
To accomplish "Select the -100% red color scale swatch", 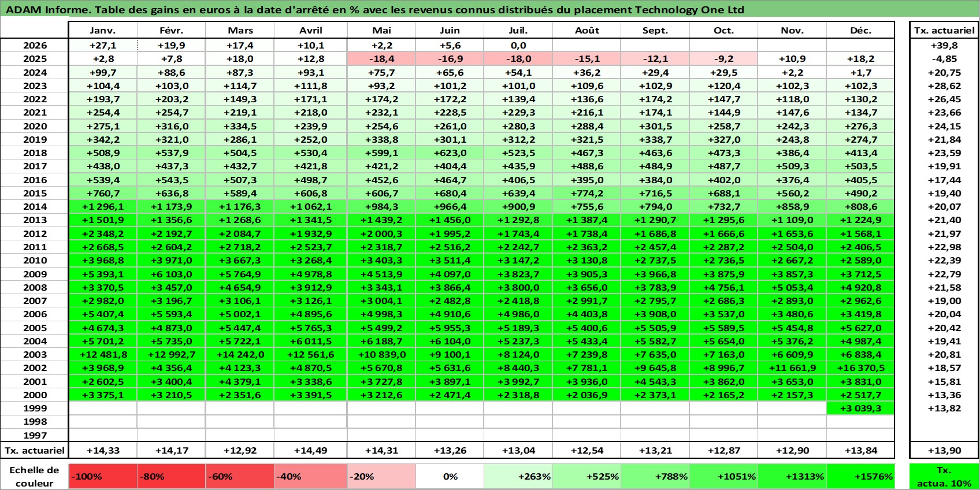I will (x=103, y=476).
